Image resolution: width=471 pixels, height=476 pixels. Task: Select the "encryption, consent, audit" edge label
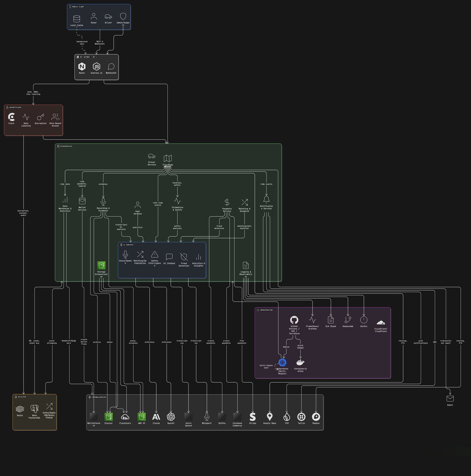(x=23, y=213)
